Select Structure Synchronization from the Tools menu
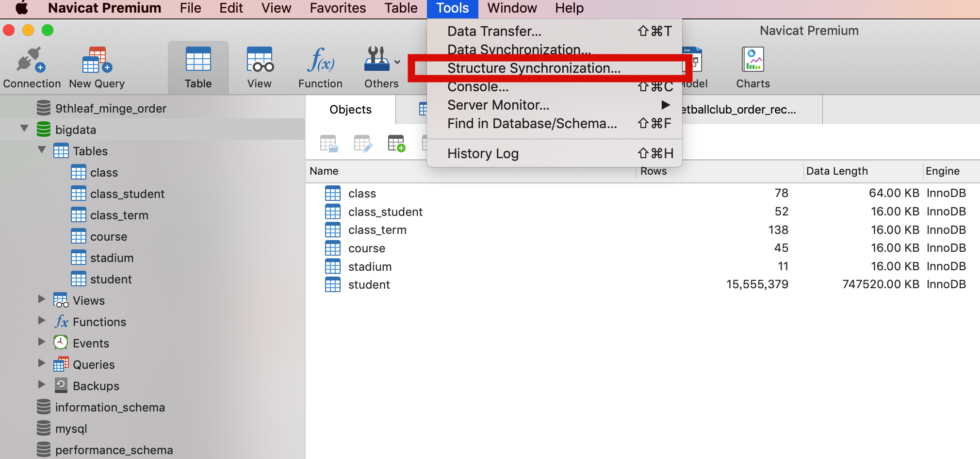Viewport: 980px width, 459px height. click(534, 68)
